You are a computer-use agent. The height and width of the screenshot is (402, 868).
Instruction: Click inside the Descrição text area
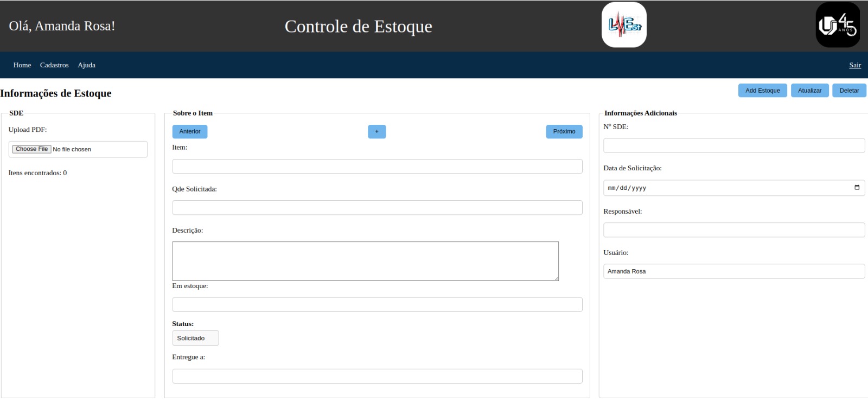(x=365, y=261)
